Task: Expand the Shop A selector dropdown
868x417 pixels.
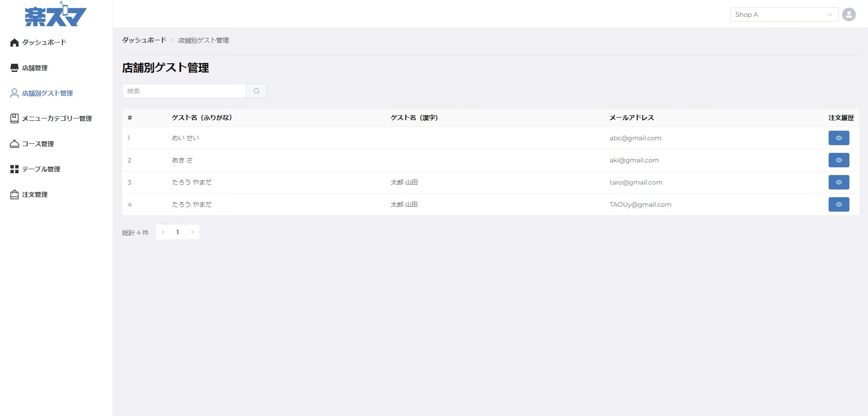Action: (783, 14)
